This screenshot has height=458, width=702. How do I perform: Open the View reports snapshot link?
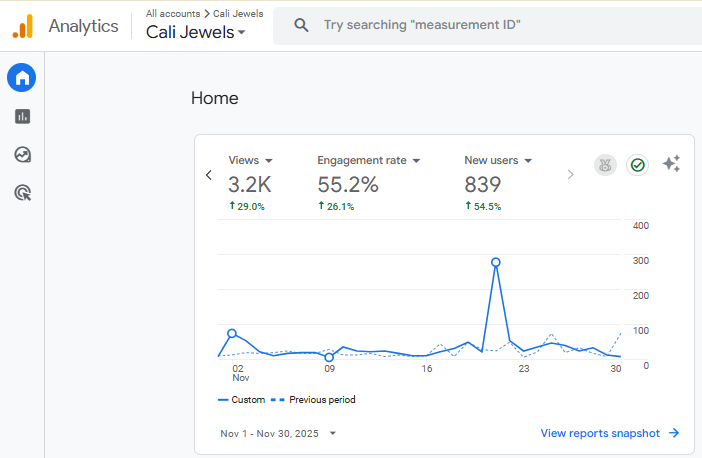pyautogui.click(x=609, y=433)
